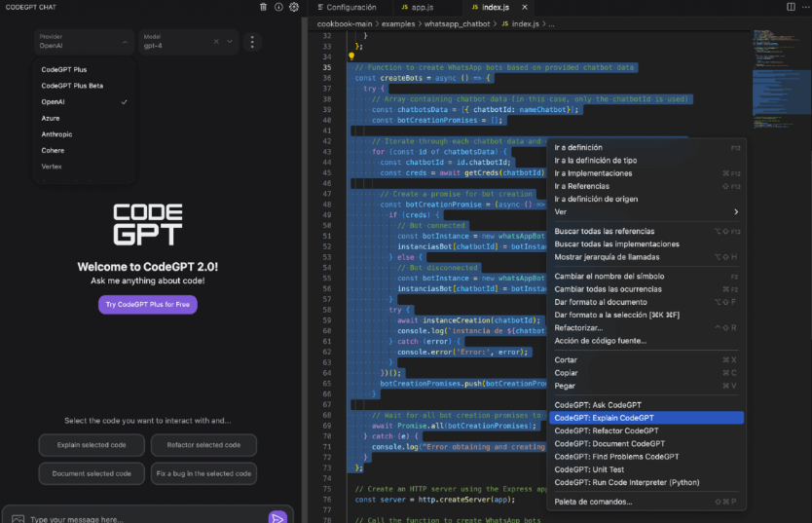The width and height of the screenshot is (812, 523).
Task: Click the trash icon to clear chat
Action: click(263, 7)
